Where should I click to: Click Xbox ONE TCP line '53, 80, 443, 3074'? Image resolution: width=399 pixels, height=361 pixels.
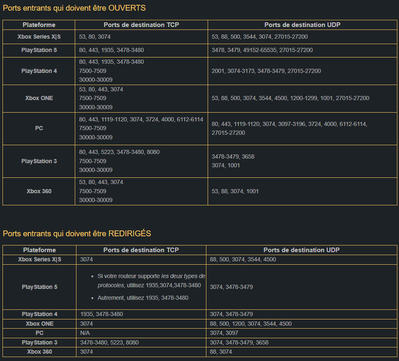tap(101, 89)
